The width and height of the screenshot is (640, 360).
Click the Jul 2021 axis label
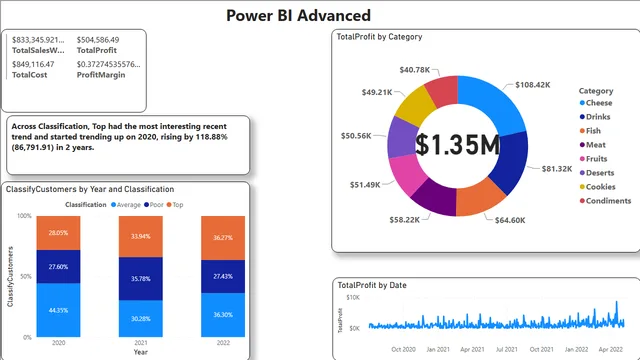[x=507, y=349]
